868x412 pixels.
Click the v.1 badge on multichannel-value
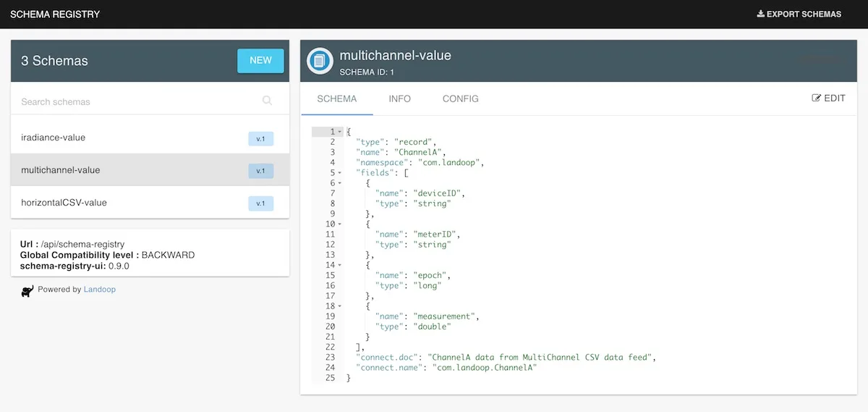[261, 171]
